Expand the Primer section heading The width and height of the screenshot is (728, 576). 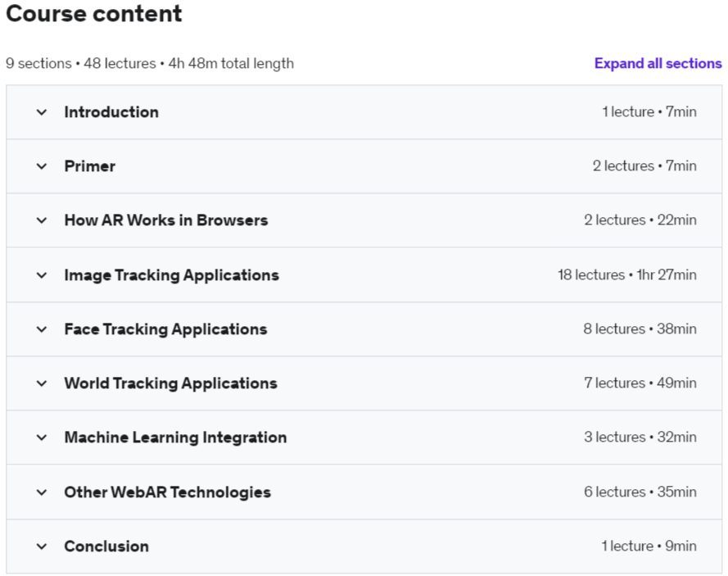coord(90,166)
